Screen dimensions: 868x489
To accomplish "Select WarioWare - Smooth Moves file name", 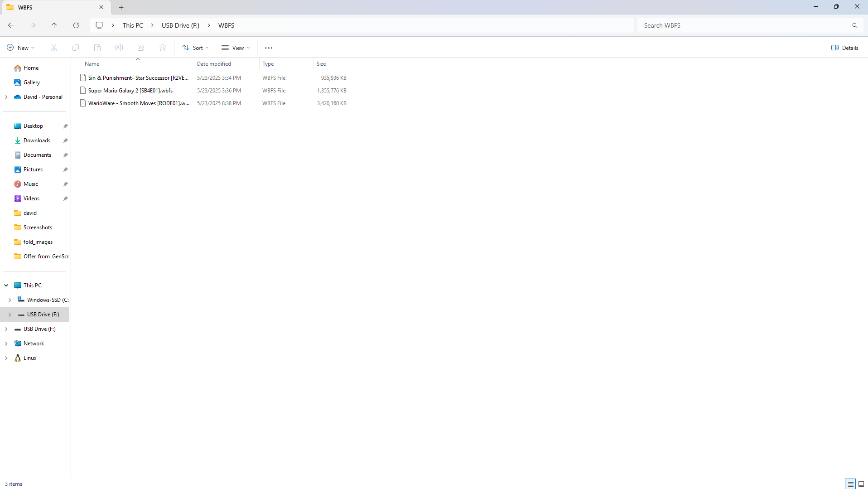I will [139, 103].
